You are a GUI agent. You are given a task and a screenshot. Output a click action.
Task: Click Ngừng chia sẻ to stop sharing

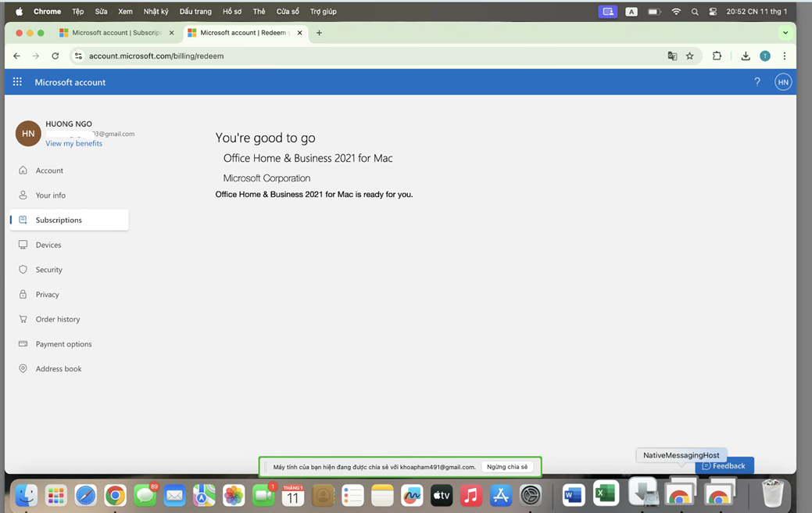click(507, 467)
